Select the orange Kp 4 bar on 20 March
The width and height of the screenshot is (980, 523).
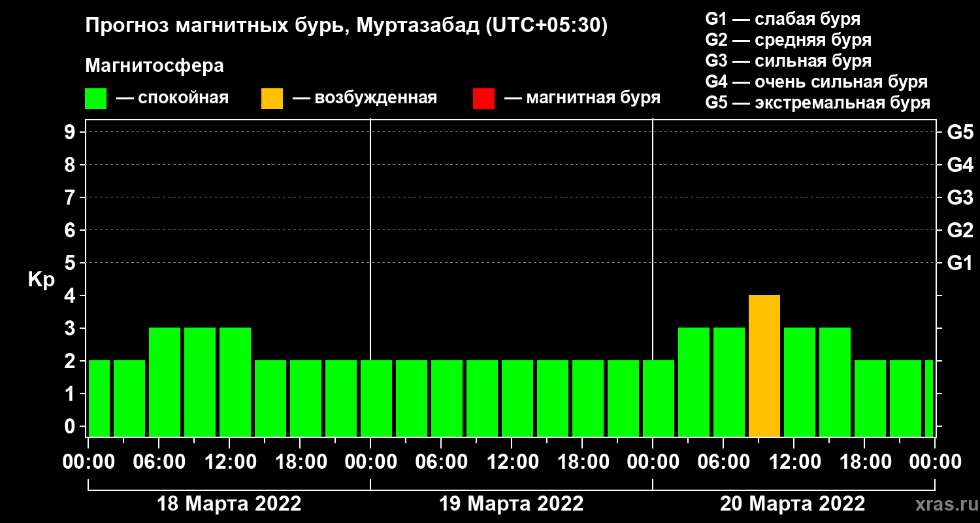pos(764,366)
